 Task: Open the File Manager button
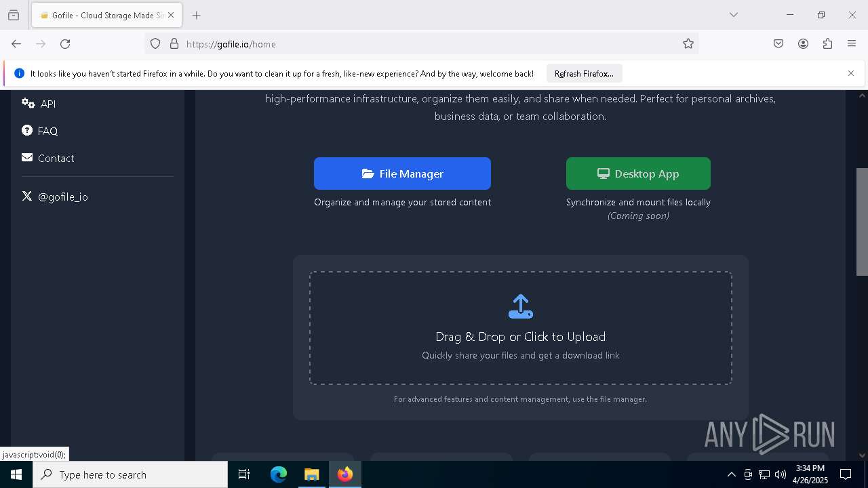click(x=402, y=174)
